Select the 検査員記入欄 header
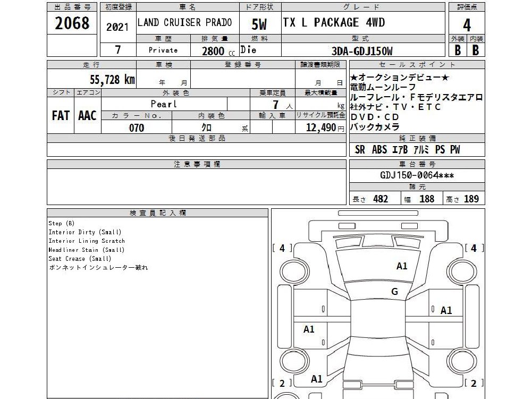This screenshot has width=532, height=399. click(158, 213)
